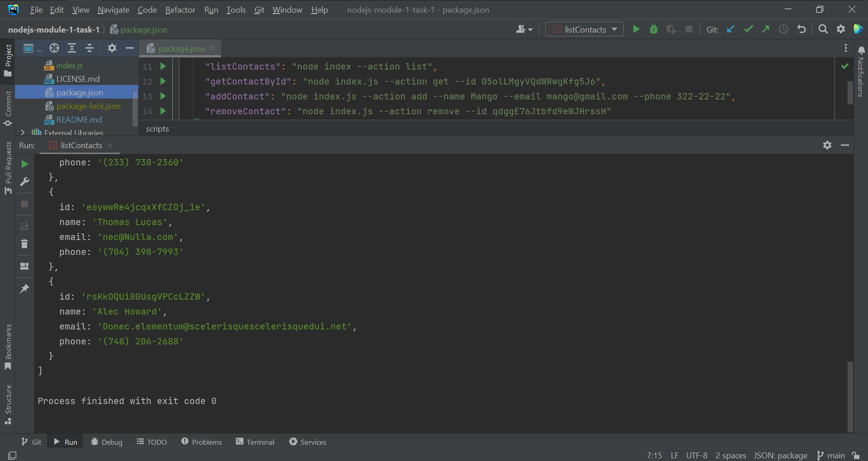Click Stop square icon in Run panel

tap(24, 204)
